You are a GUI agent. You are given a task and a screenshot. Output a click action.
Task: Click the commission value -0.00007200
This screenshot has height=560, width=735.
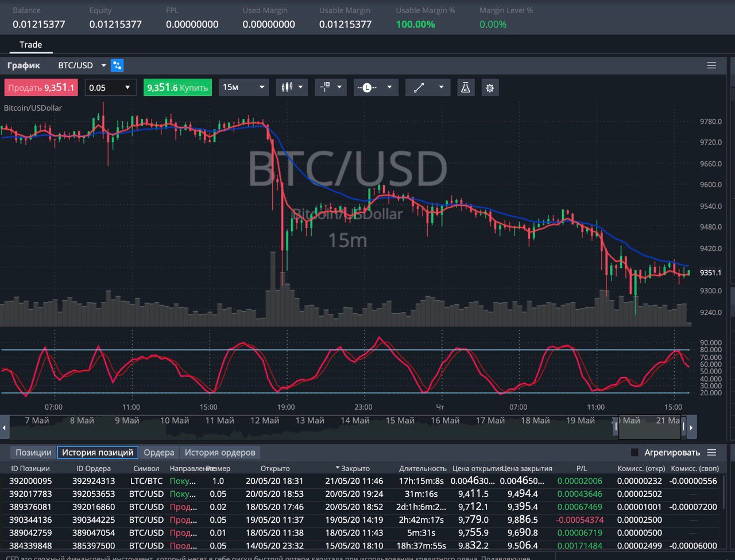(694, 507)
